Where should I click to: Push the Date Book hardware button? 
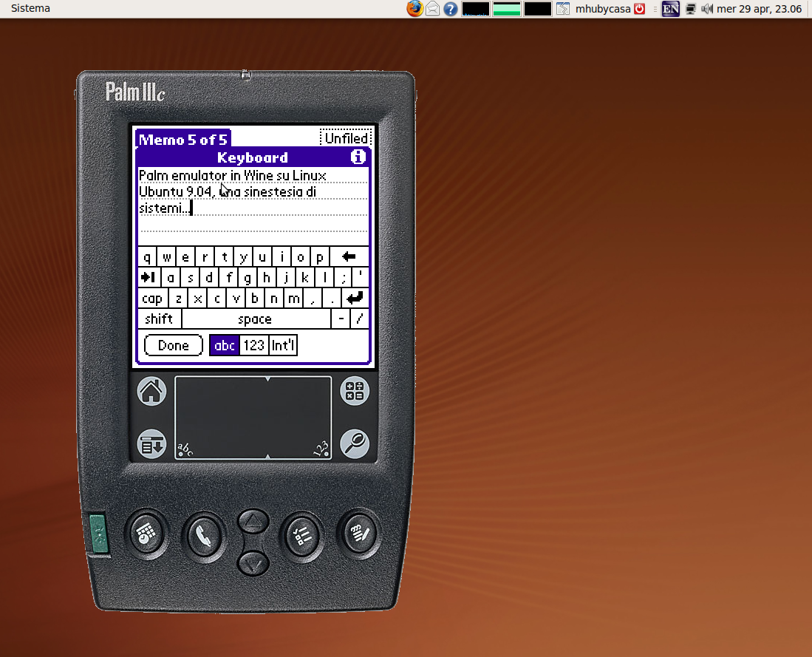(x=146, y=534)
